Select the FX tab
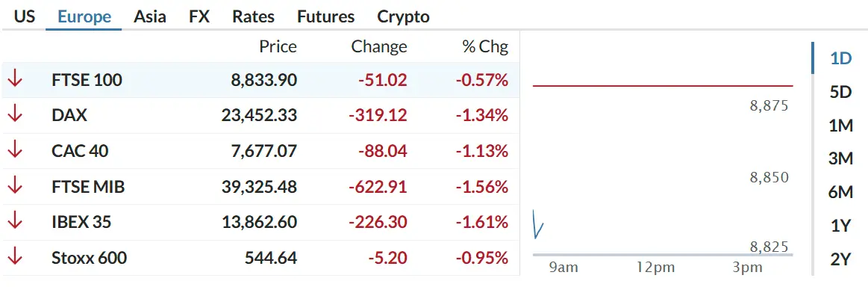Viewport: 868px width, 287px height. [x=199, y=16]
